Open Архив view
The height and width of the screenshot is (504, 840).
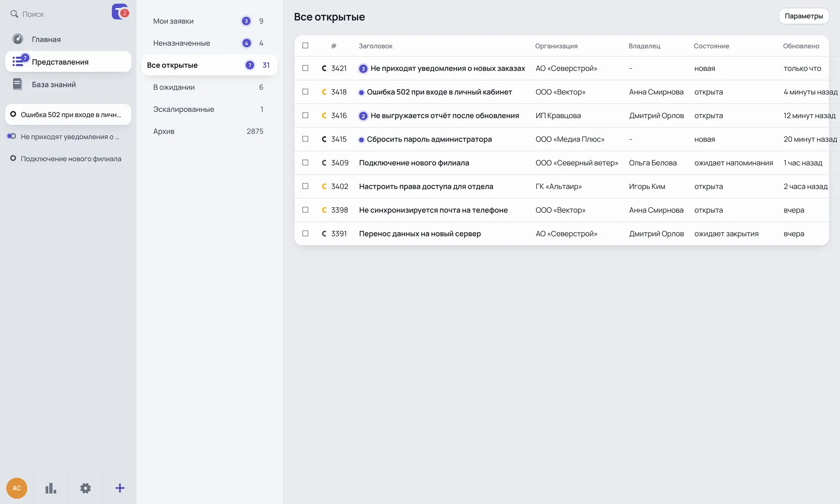[210, 131]
